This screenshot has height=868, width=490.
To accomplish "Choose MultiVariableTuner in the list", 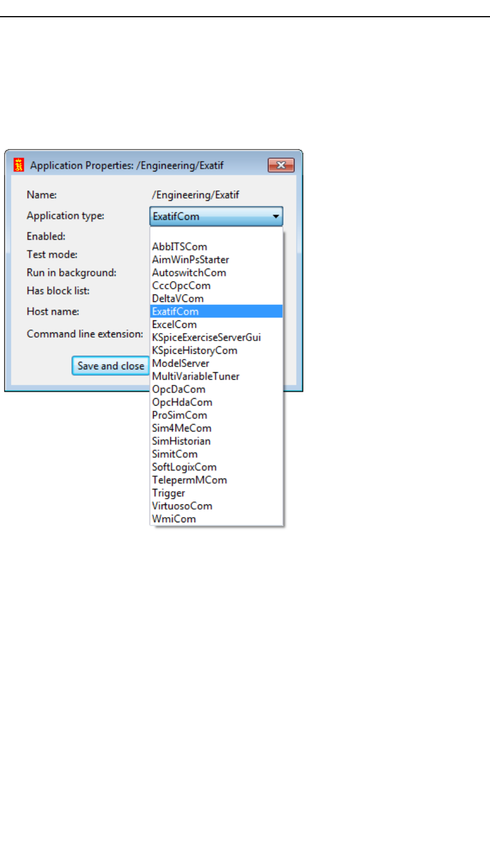I will coord(216,376).
